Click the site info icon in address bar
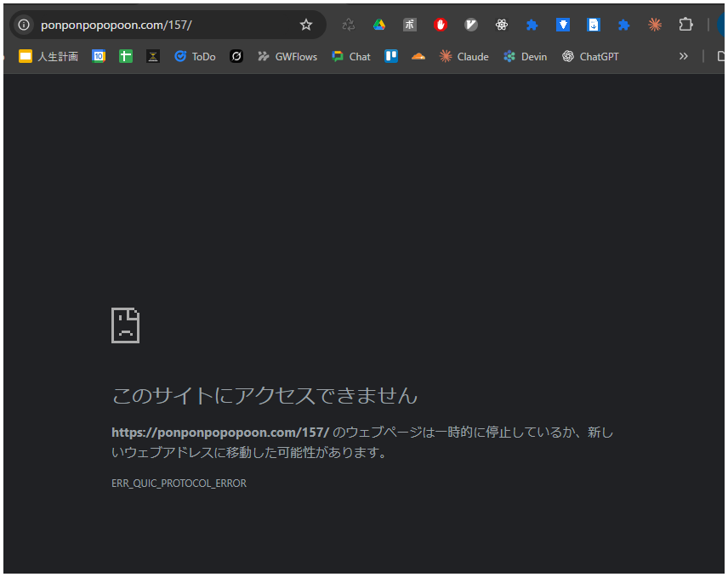 click(x=23, y=25)
